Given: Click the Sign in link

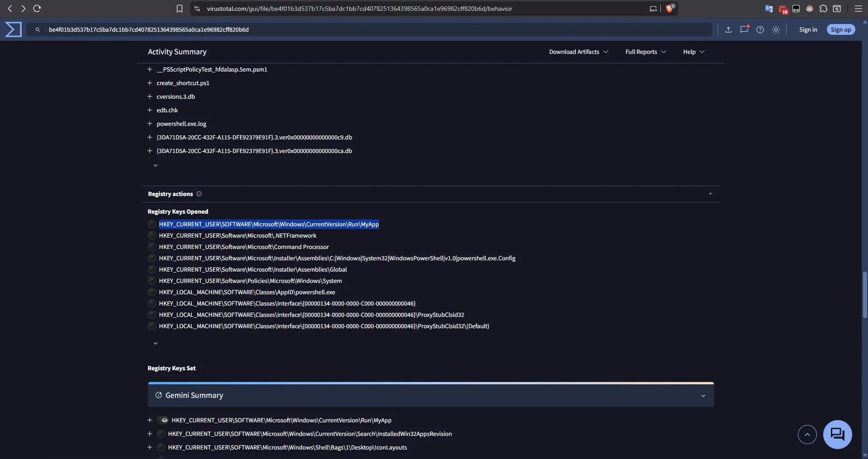Looking at the screenshot, I should click(808, 30).
